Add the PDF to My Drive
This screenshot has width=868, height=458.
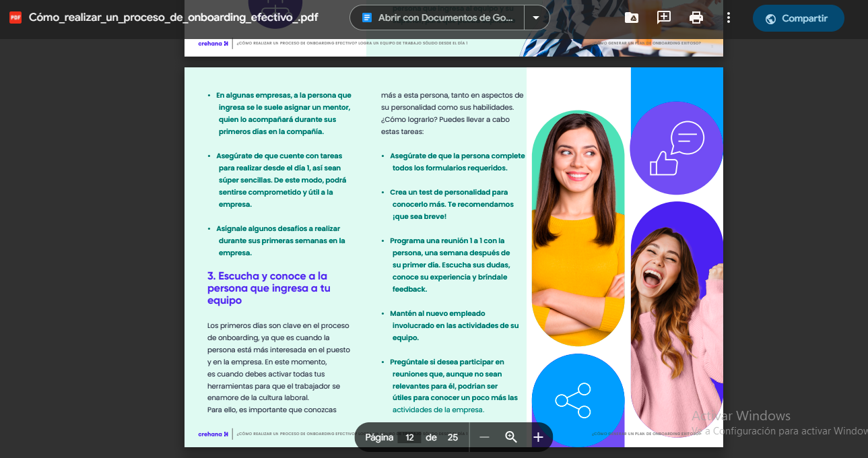coord(631,17)
